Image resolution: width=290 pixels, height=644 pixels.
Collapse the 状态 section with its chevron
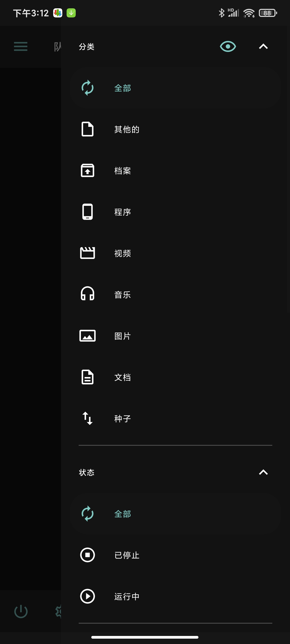263,472
